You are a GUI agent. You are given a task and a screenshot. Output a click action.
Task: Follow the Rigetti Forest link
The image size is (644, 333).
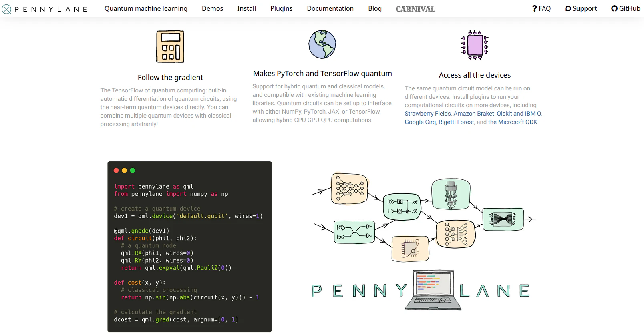(x=456, y=122)
